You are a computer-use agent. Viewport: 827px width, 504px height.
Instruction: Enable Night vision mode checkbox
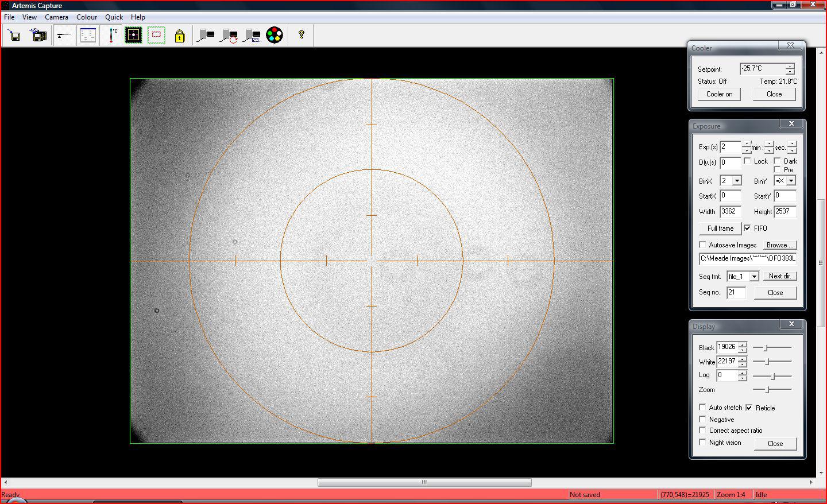pyautogui.click(x=702, y=442)
